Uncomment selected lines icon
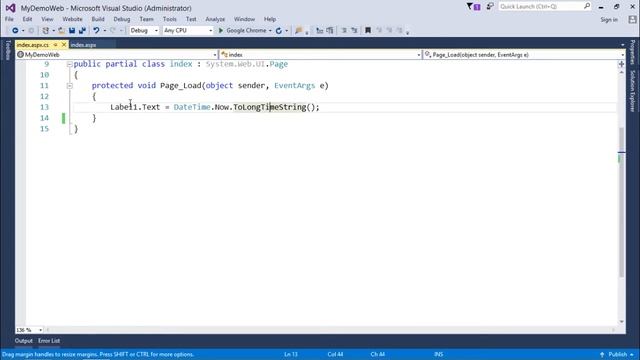The width and height of the screenshot is (640, 360). (354, 31)
